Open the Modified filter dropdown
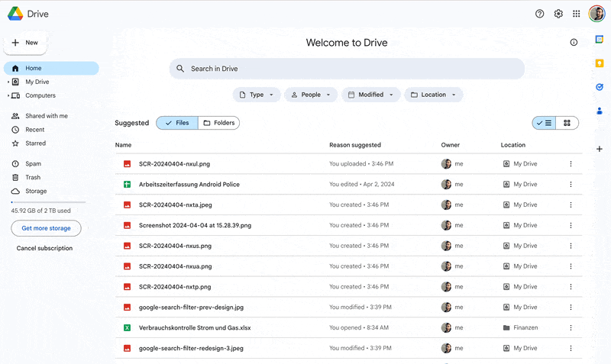This screenshot has width=611, height=364. pos(372,95)
